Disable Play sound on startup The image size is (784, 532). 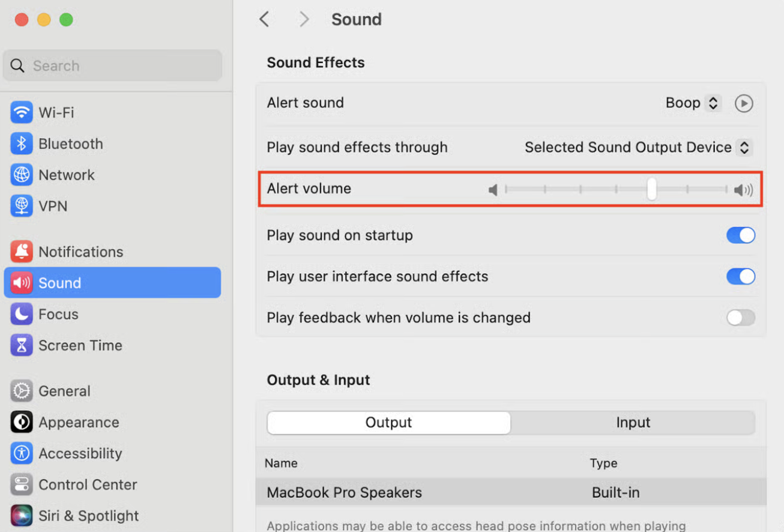pos(740,235)
